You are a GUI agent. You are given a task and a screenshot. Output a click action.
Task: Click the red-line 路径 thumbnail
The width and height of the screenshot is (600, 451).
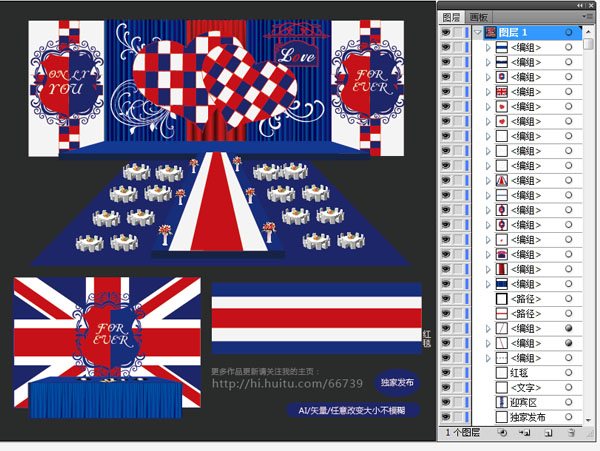point(502,313)
